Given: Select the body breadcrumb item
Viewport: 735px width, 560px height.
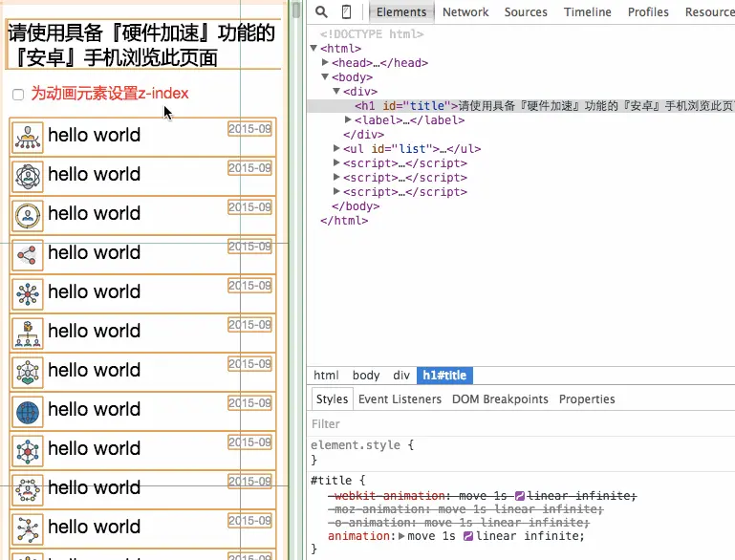Looking at the screenshot, I should coord(366,376).
